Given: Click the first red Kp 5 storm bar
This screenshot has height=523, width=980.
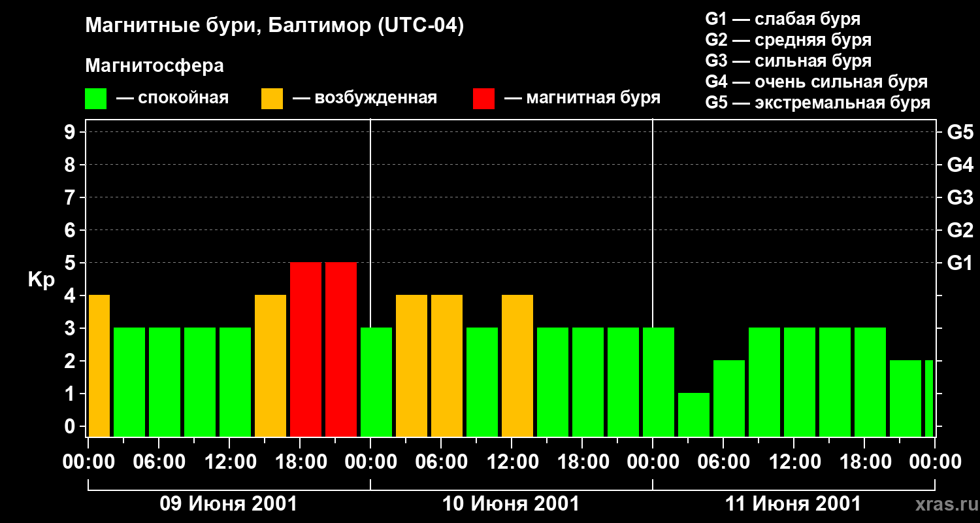Looking at the screenshot, I should (306, 349).
